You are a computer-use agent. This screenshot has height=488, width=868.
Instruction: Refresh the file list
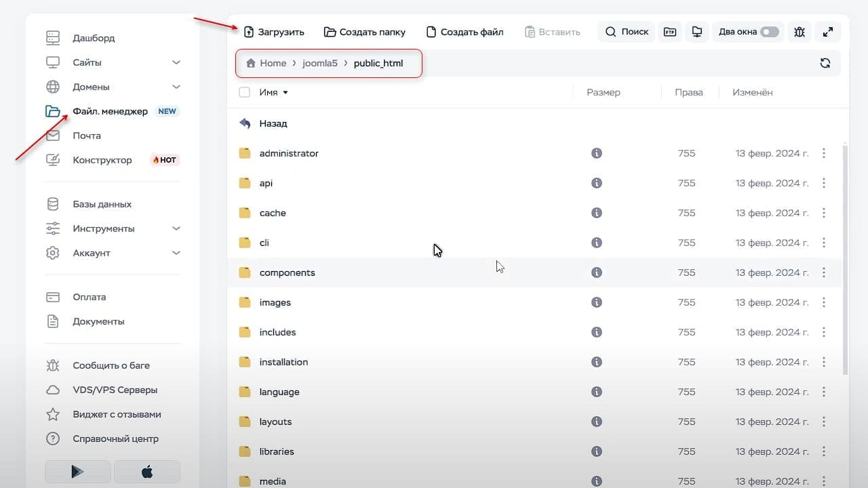coord(825,63)
